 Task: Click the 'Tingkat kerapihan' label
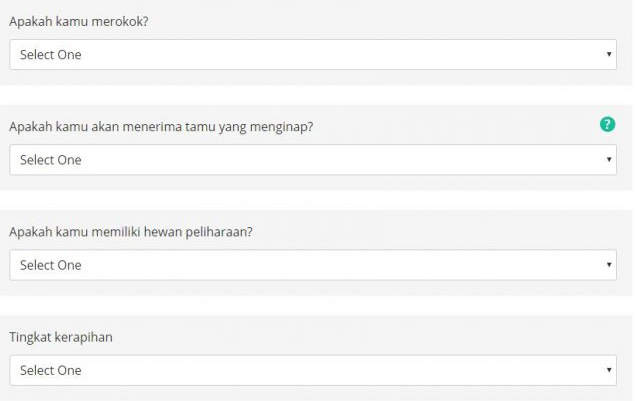(x=60, y=337)
